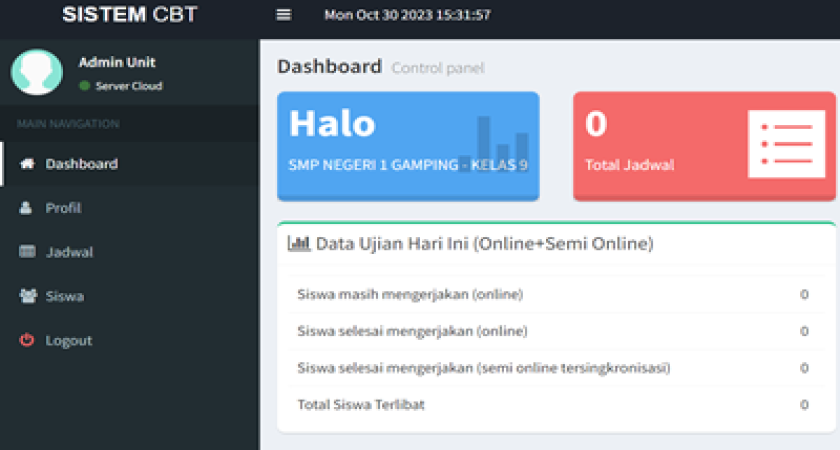Click the chart icon beside Data Ujian Hari Ini
The height and width of the screenshot is (450, 840).
[x=298, y=243]
